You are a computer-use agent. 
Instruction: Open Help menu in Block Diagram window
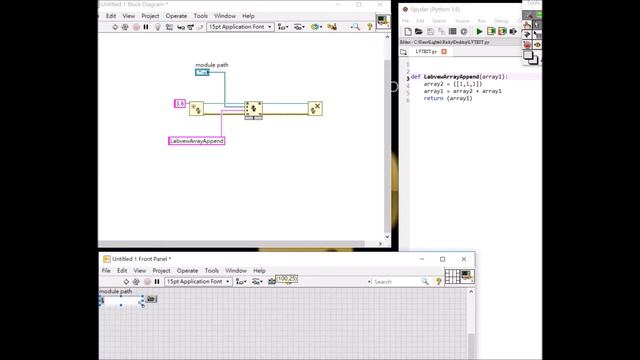(248, 16)
